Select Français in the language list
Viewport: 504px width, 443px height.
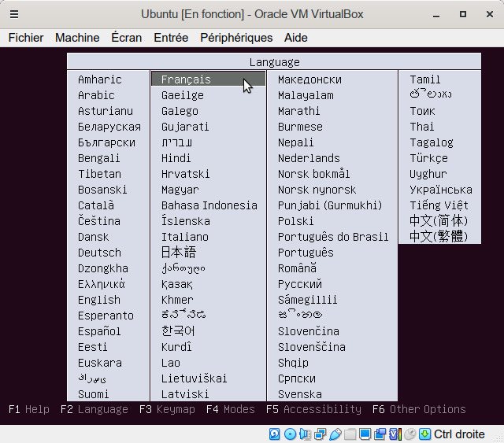click(x=186, y=79)
